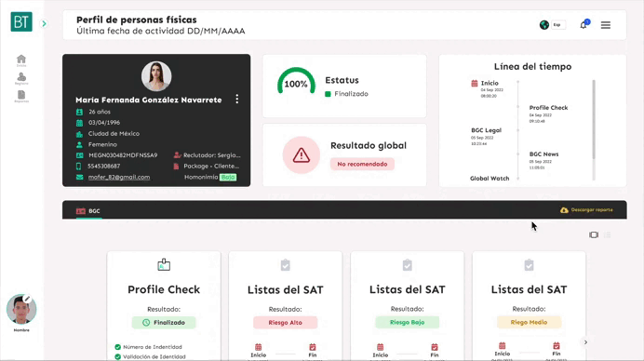Screen dimensions: 644x361
Task: Switch to list view layout
Action: 608,234
